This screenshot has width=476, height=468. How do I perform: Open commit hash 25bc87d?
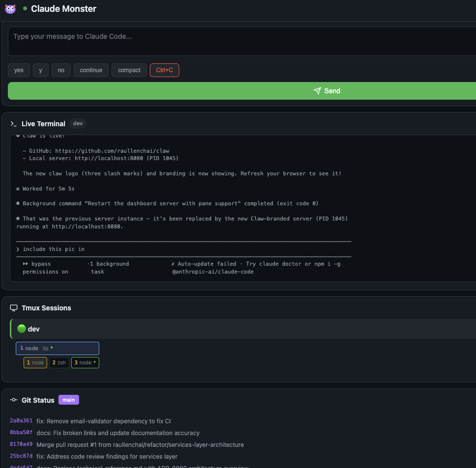21,456
